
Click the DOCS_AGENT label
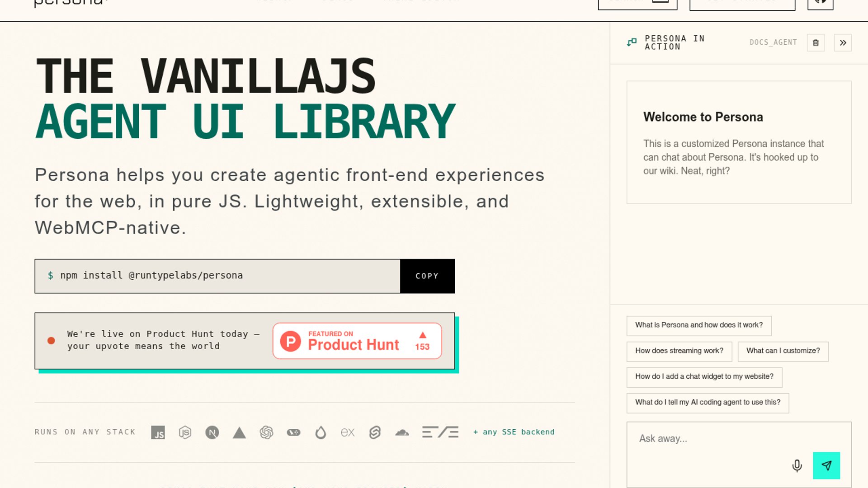point(773,42)
